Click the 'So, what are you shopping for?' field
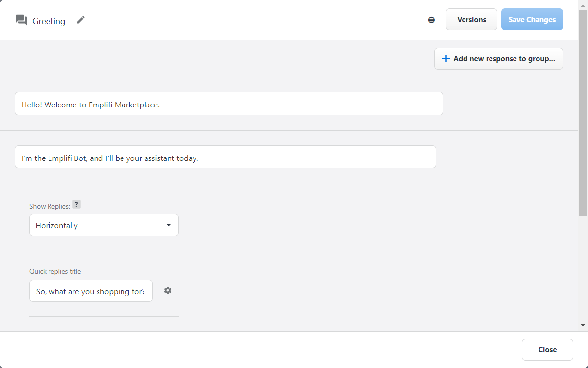This screenshot has height=368, width=588. tap(91, 291)
